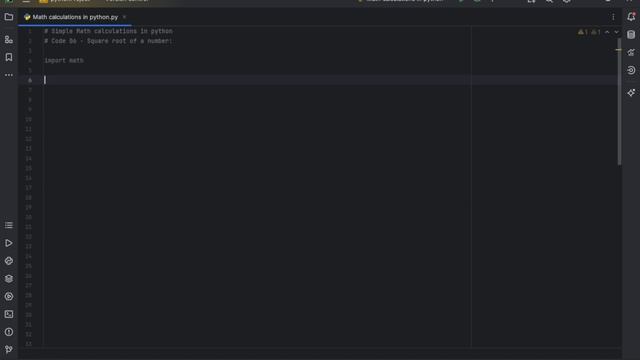Close the Math calculations in python.py tab
Screen dimensions: 640x360
click(124, 17)
